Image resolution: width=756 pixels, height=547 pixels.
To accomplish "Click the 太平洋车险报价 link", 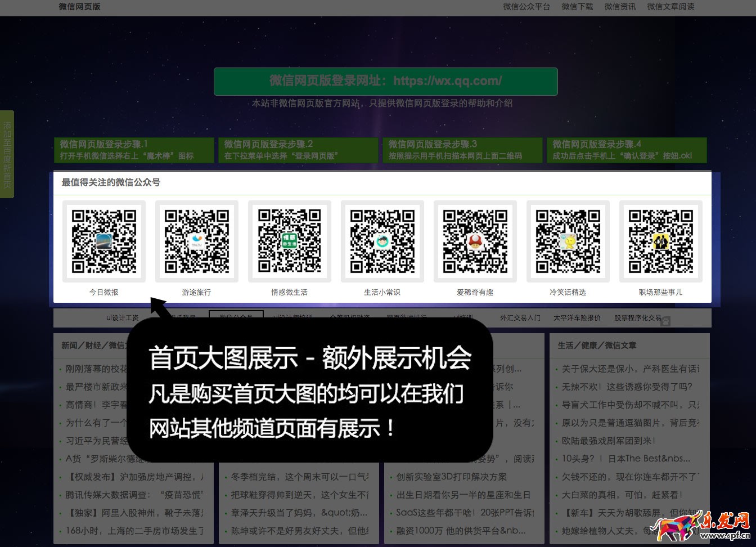I will click(577, 318).
